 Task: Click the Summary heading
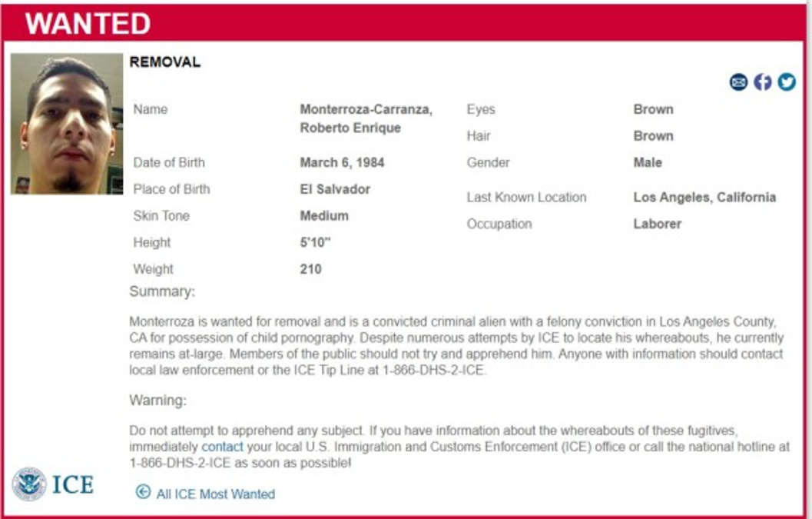[x=162, y=291]
